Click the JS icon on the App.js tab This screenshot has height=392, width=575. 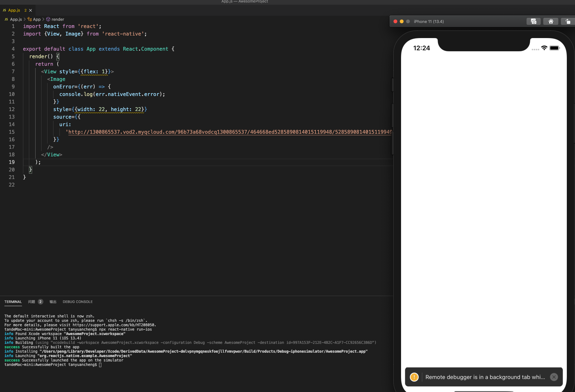pyautogui.click(x=4, y=10)
